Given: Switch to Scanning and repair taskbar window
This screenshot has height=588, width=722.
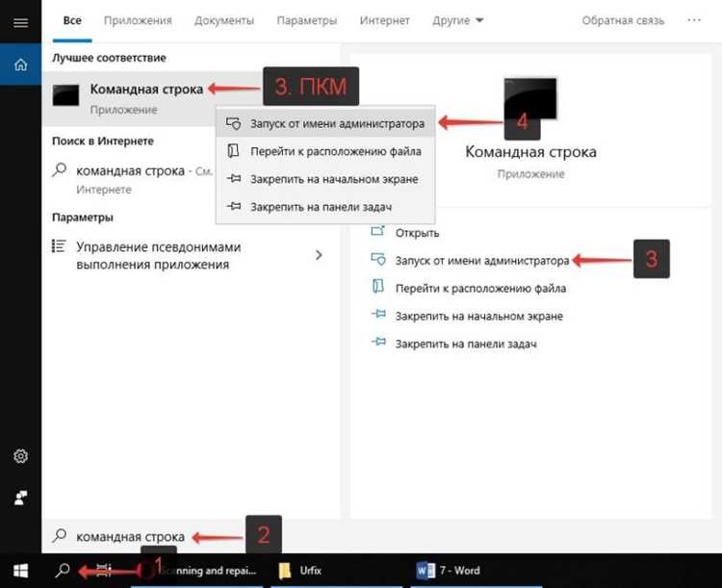Looking at the screenshot, I should click(197, 571).
